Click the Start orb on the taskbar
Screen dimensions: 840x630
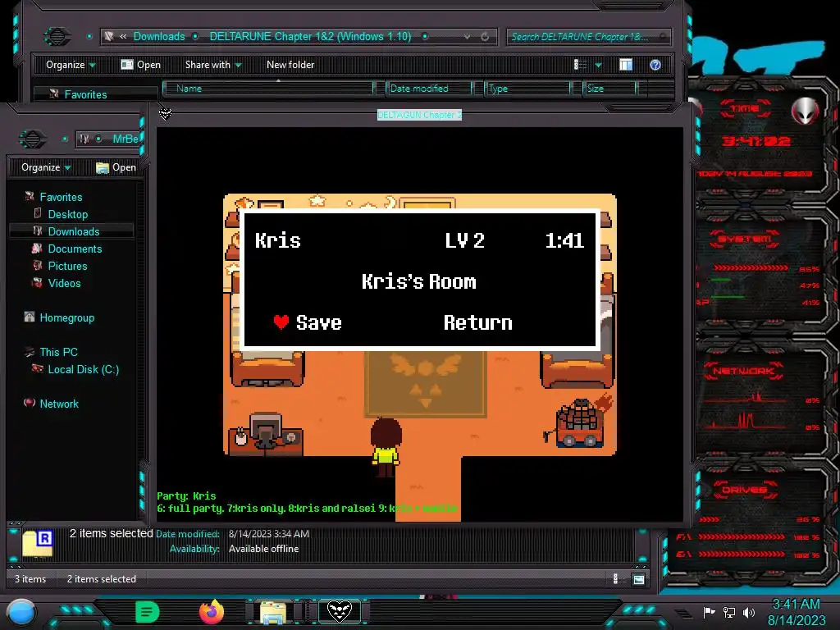pyautogui.click(x=21, y=613)
